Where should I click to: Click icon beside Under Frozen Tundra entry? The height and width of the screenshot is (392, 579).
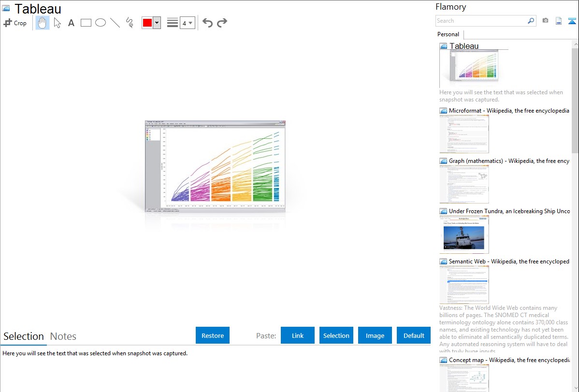443,211
